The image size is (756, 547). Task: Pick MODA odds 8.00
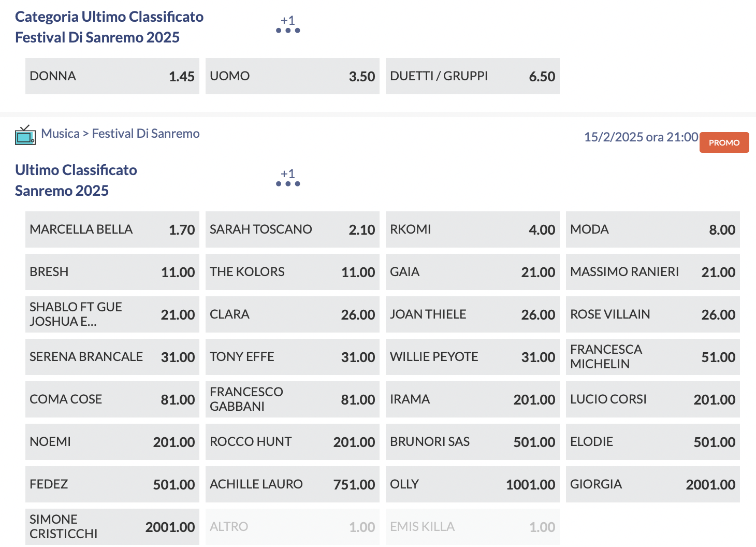652,229
